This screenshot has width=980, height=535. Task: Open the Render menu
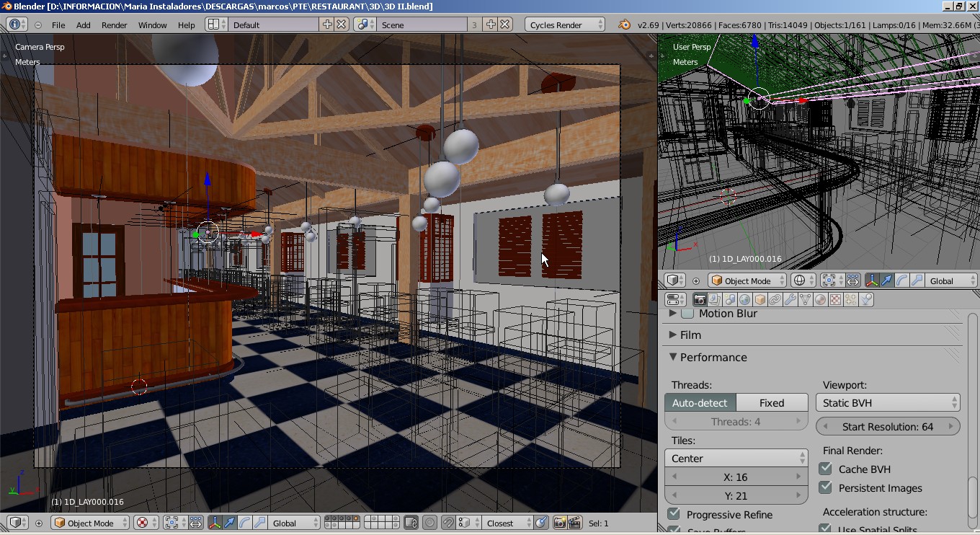(114, 25)
